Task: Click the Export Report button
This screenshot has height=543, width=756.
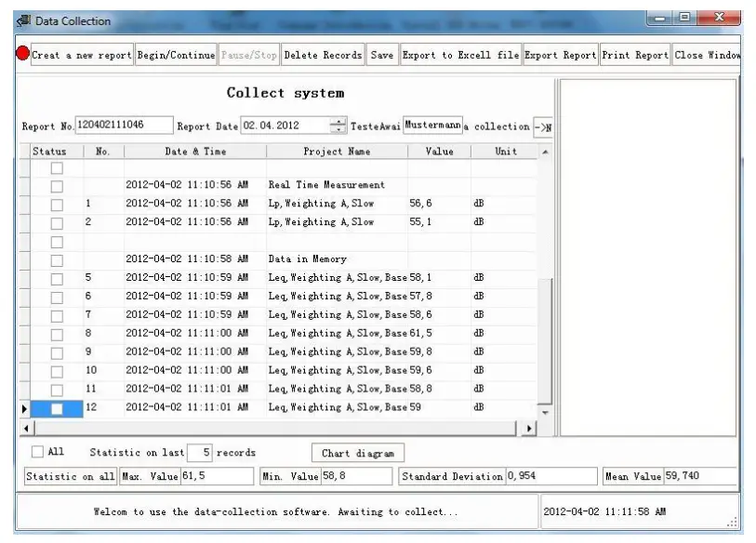Action: pos(560,55)
